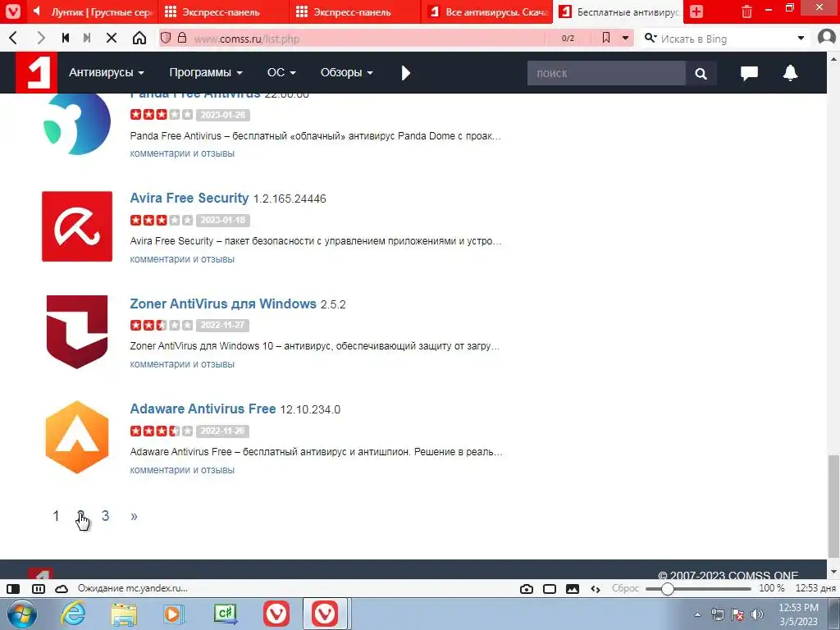Launch Internet Explorer from taskbar
Viewport: 840px width, 630px height.
[x=73, y=614]
